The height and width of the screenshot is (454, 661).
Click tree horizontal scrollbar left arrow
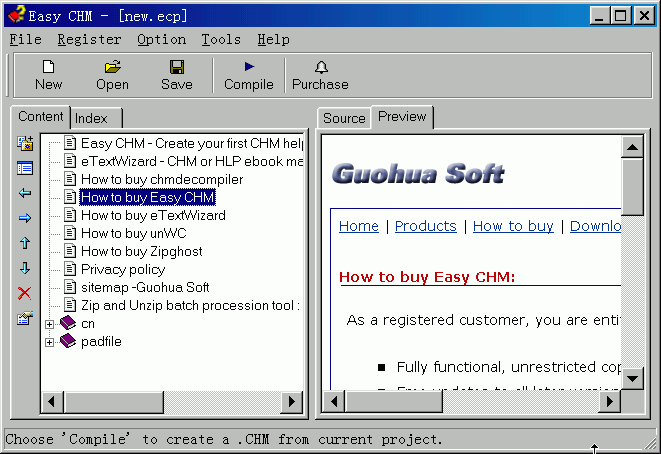click(x=52, y=401)
